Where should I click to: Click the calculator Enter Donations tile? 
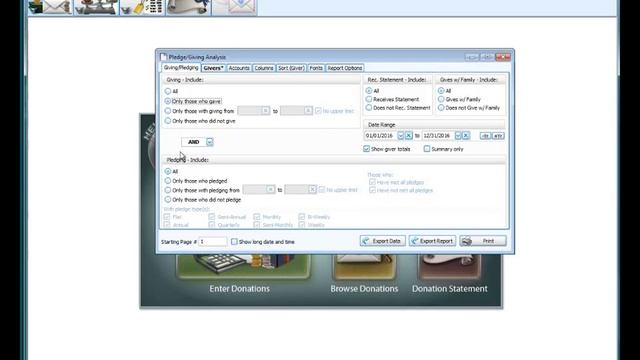[x=243, y=267]
